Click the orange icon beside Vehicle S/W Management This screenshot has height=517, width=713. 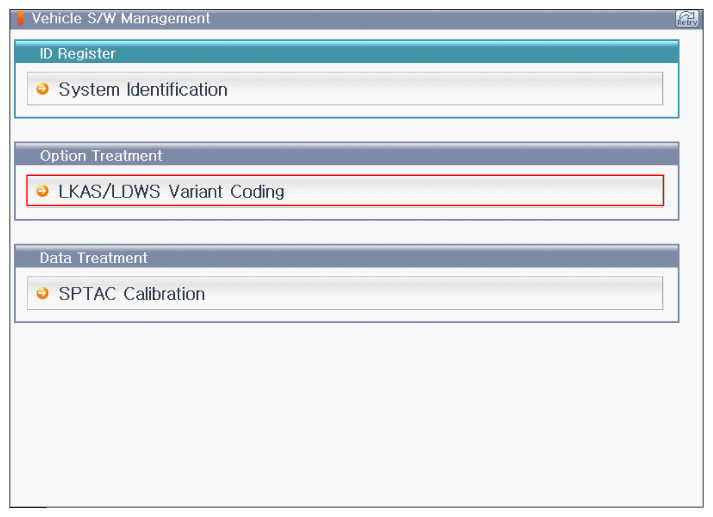21,18
